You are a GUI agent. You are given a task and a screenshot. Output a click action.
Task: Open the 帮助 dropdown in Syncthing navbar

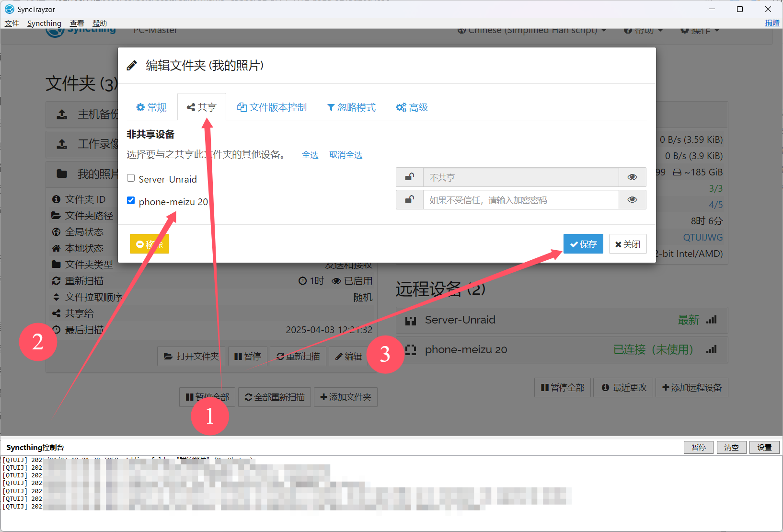pyautogui.click(x=644, y=31)
